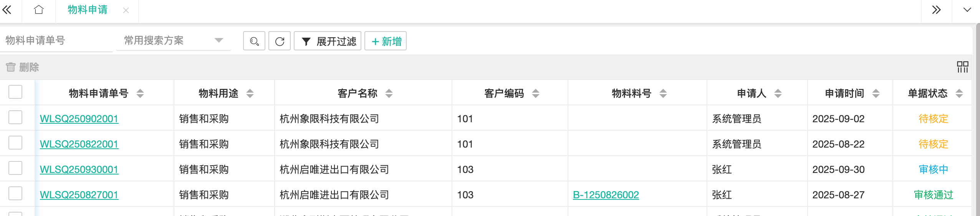This screenshot has height=216, width=980.
Task: Open material number link B-1250826002
Action: click(606, 195)
